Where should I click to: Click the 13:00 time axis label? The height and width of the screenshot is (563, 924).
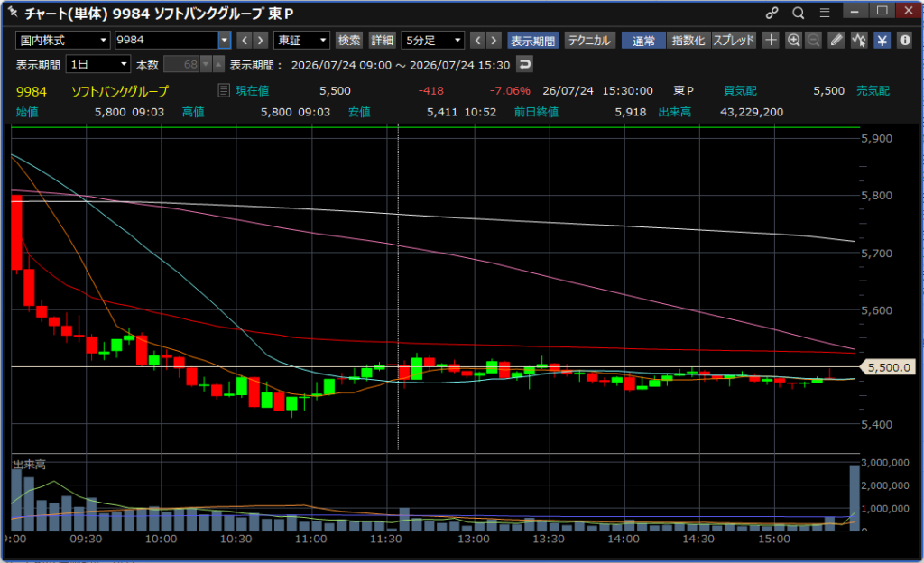474,539
